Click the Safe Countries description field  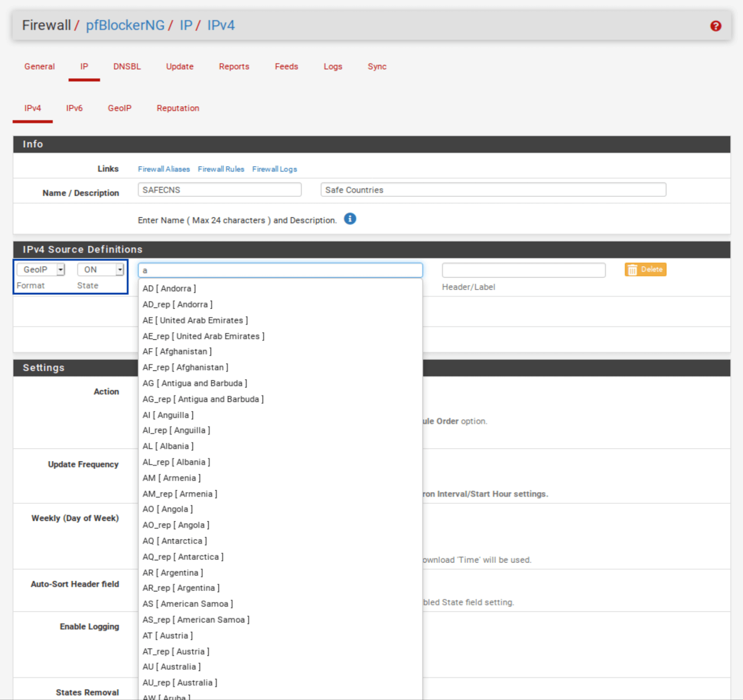[493, 190]
